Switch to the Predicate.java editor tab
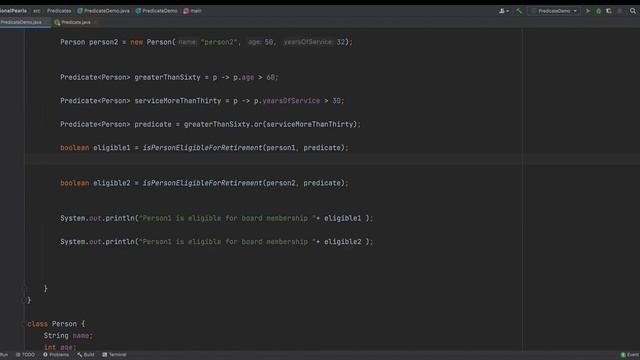The height and width of the screenshot is (360, 640). point(73,22)
